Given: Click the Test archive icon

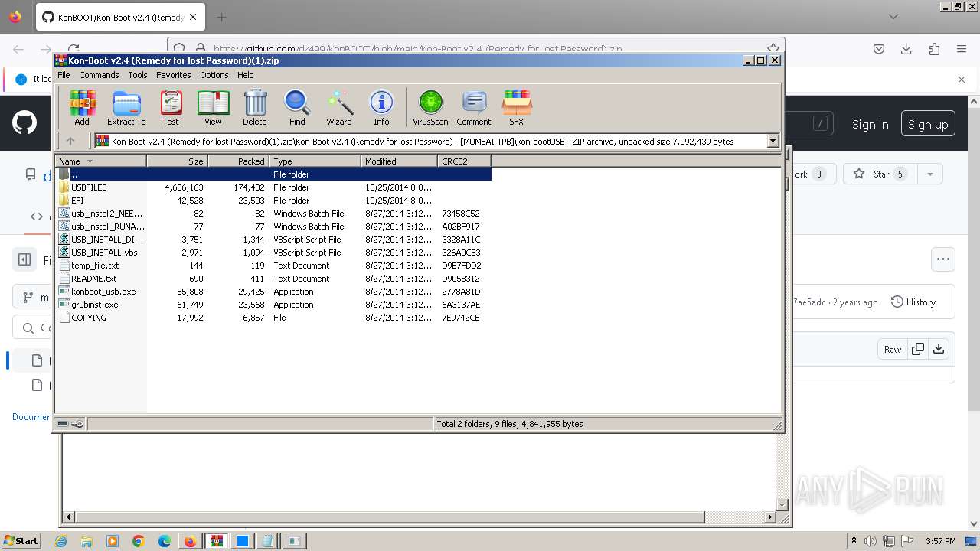Looking at the screenshot, I should coord(171,107).
